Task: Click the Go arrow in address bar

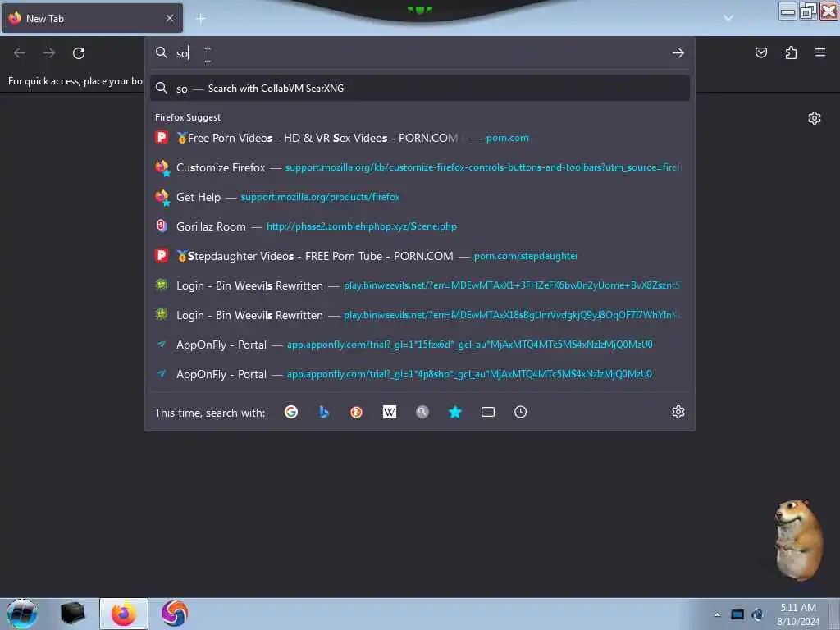Action: pyautogui.click(x=678, y=53)
